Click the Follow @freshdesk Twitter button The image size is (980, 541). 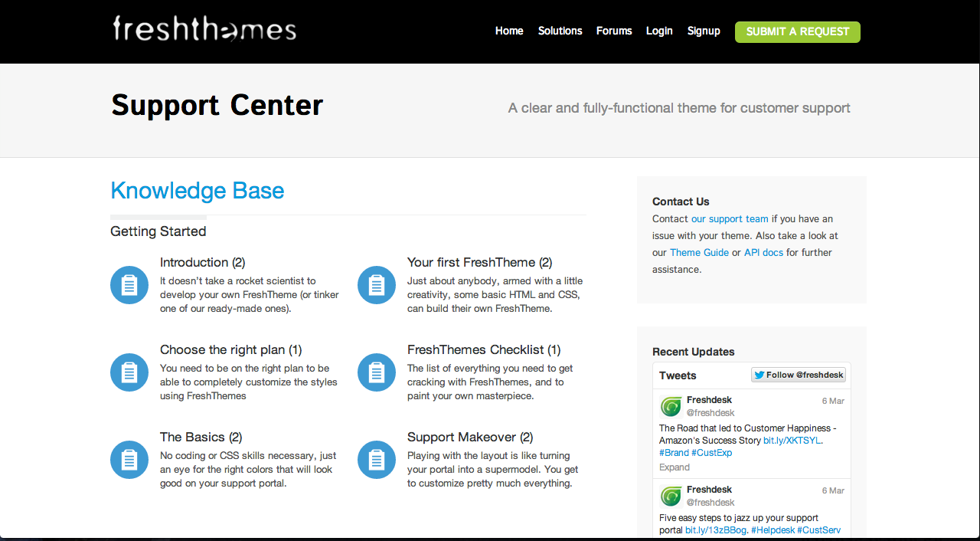pyautogui.click(x=799, y=375)
